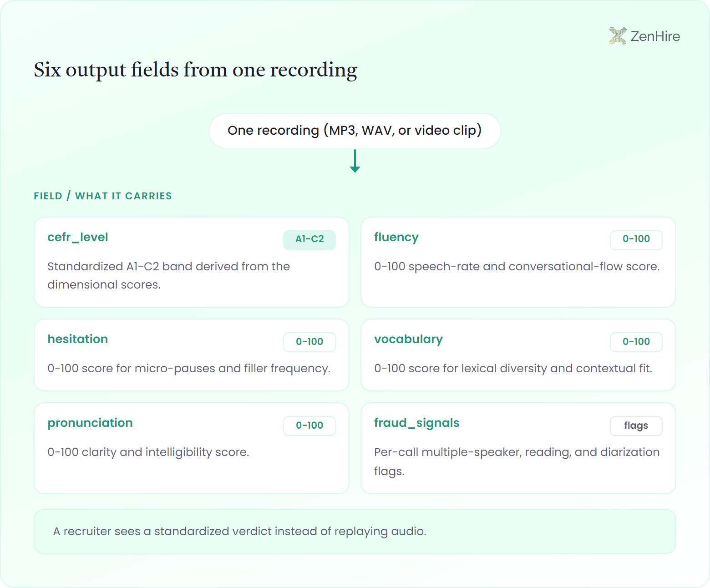This screenshot has width=710, height=588.
Task: Click the pronunciation clarity description text
Action: click(x=148, y=452)
